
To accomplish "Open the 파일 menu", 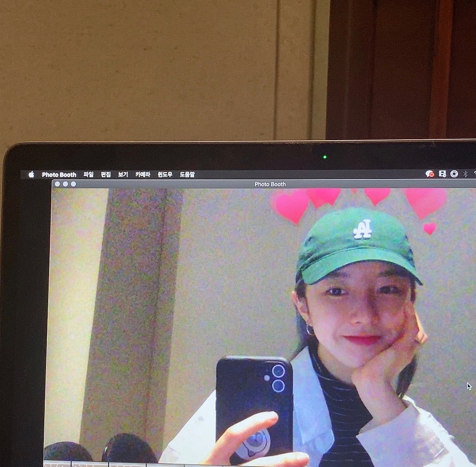I will 88,174.
